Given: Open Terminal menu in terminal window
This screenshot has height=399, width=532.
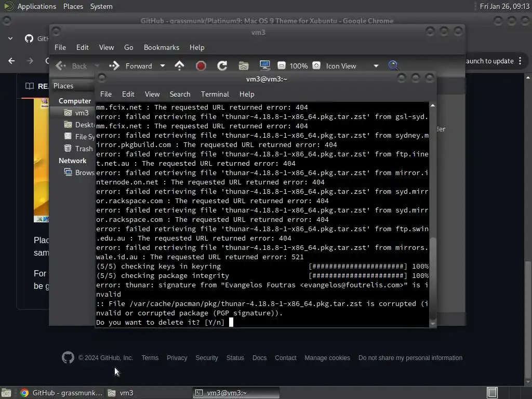Looking at the screenshot, I should click(x=215, y=95).
